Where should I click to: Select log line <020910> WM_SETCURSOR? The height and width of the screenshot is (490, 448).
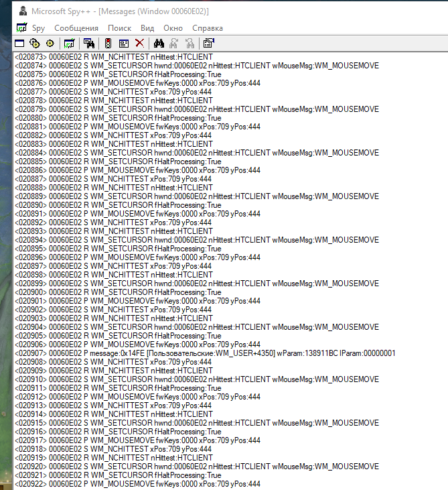197,379
